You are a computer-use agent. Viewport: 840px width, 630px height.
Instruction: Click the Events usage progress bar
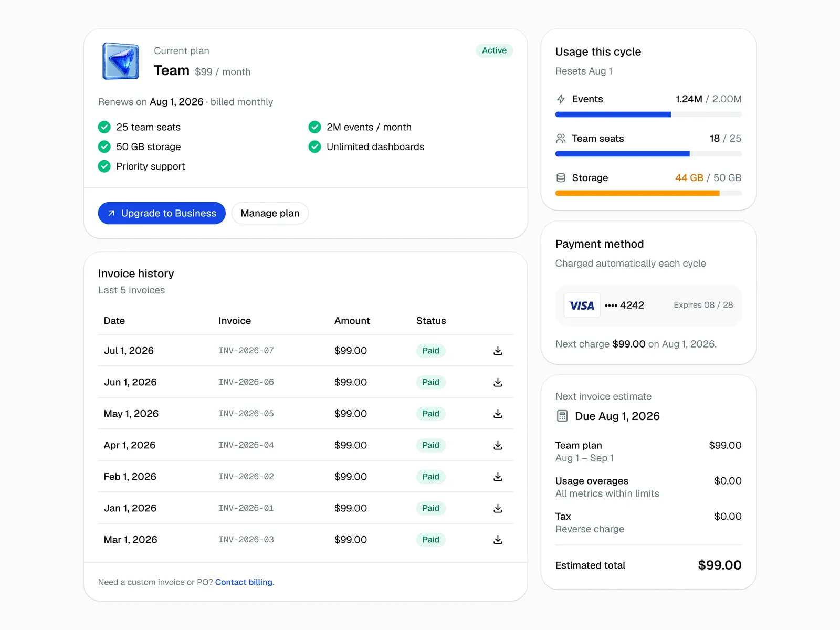coord(648,114)
